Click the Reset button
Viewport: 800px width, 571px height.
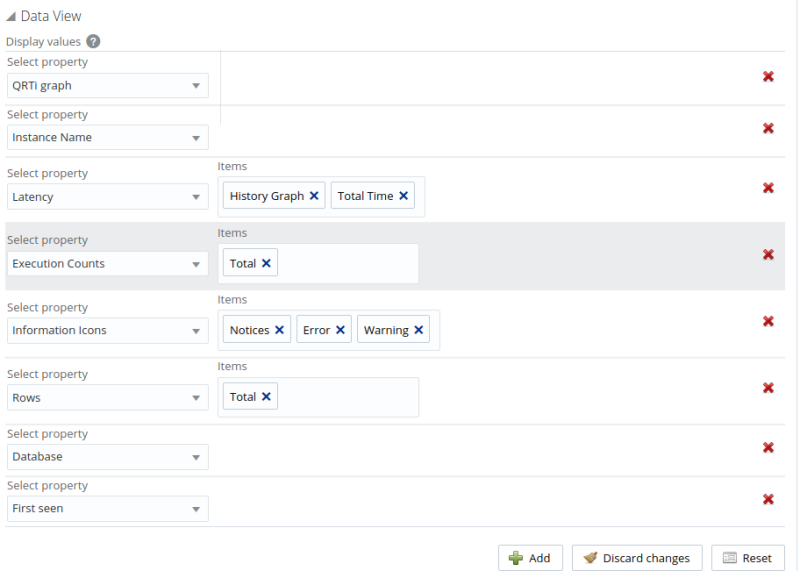click(748, 558)
